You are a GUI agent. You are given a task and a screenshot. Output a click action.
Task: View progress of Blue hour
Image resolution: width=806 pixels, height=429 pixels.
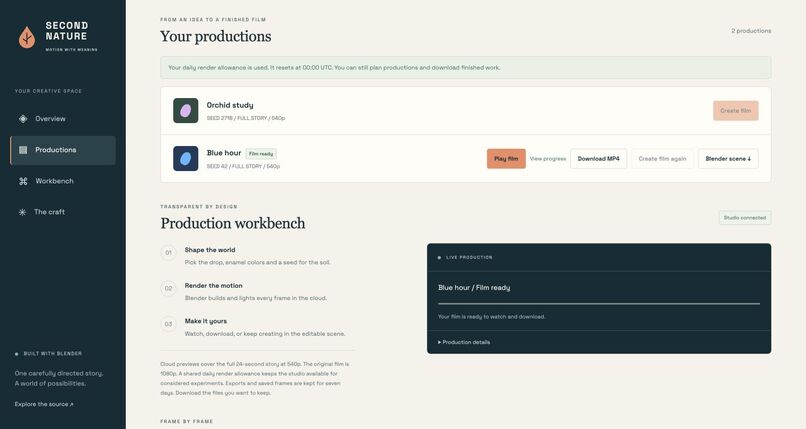click(x=548, y=159)
